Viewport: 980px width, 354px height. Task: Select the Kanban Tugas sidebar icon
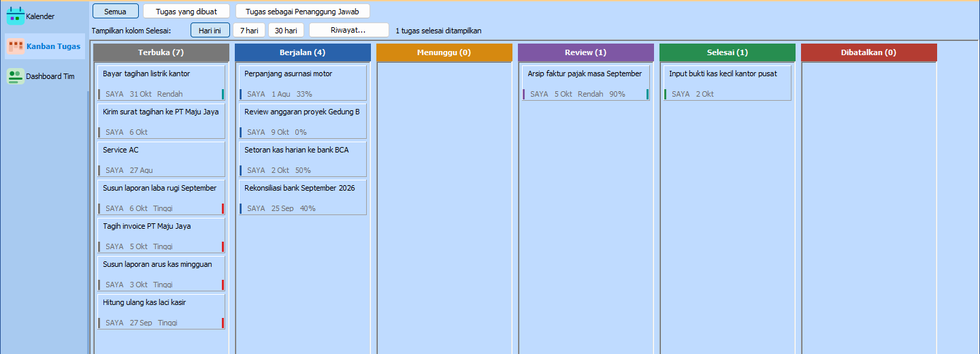pyautogui.click(x=15, y=46)
